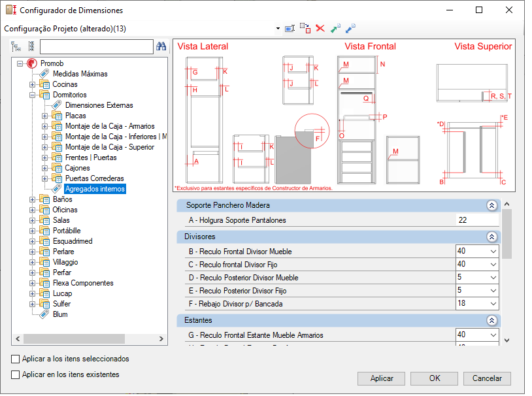The height and width of the screenshot is (396, 532).
Task: Click the Configuração Projeto (alterado)(13) name
Action: click(x=65, y=29)
